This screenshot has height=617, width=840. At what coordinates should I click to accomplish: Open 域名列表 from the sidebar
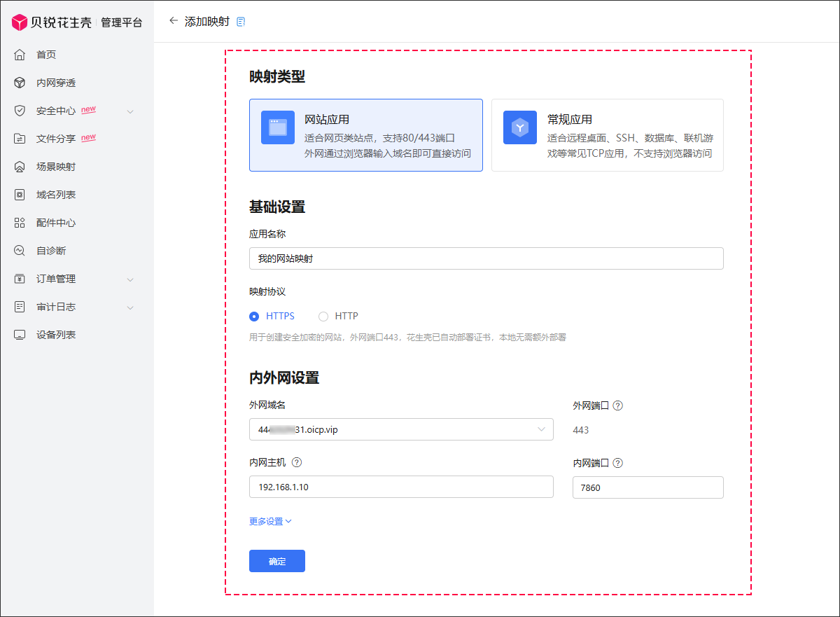pos(56,195)
